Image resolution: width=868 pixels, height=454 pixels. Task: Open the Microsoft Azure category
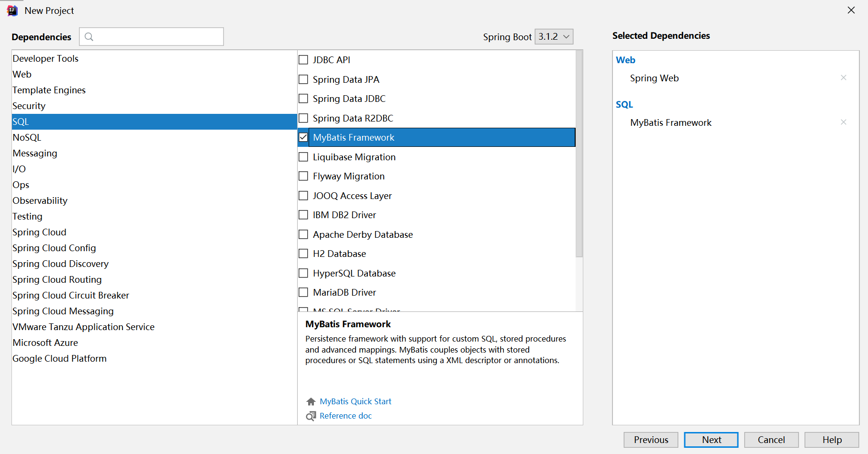[154, 343]
